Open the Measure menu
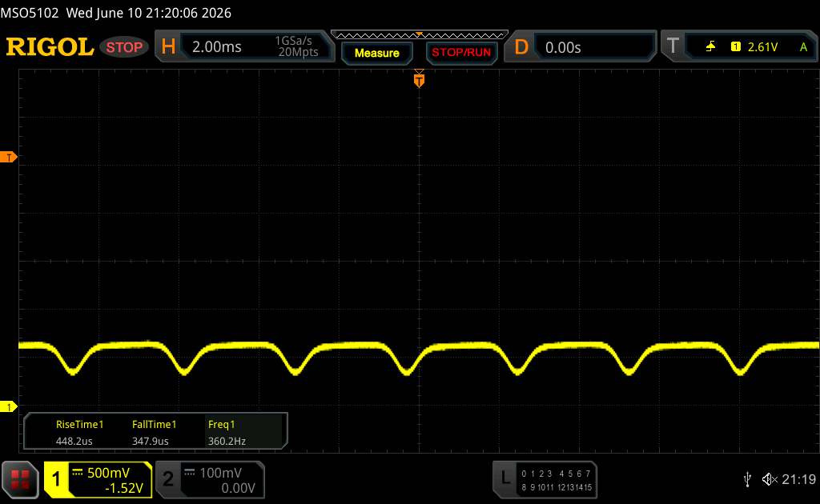Screen dimensions: 820x504 tap(377, 53)
